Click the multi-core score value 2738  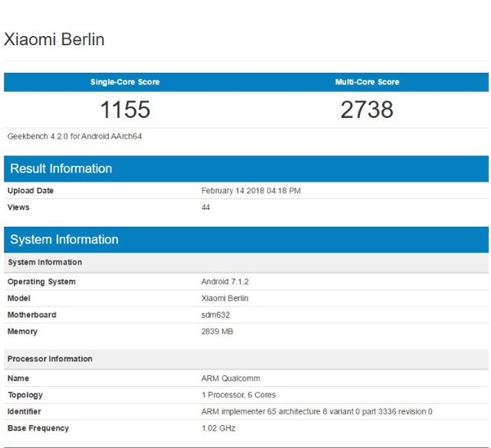[x=367, y=109]
